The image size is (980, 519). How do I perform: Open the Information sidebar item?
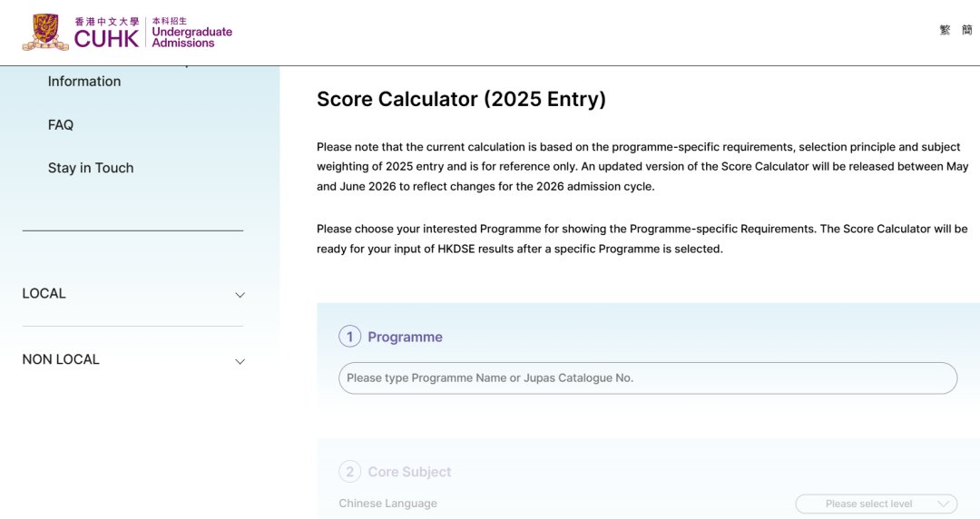[x=84, y=82]
